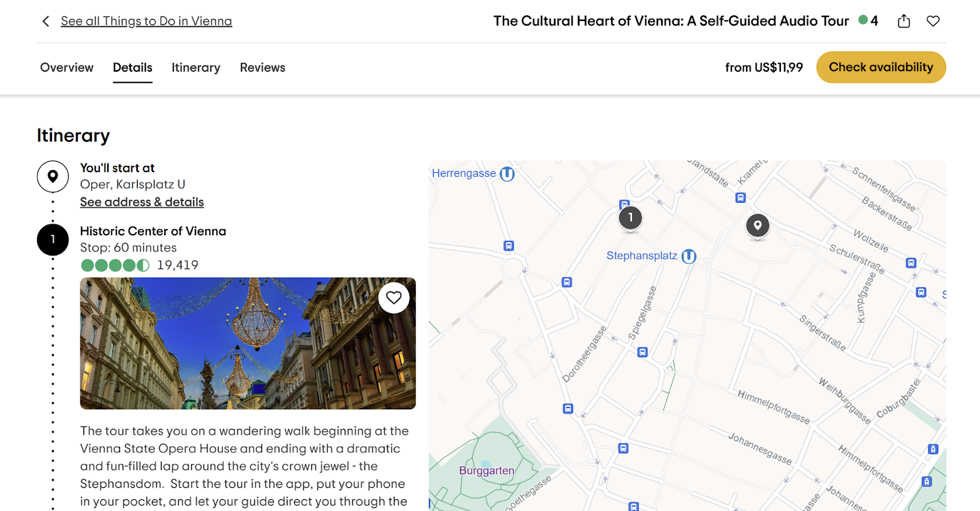Screen dimensions: 980x511
Task: Expand See address & details link
Action: point(141,202)
